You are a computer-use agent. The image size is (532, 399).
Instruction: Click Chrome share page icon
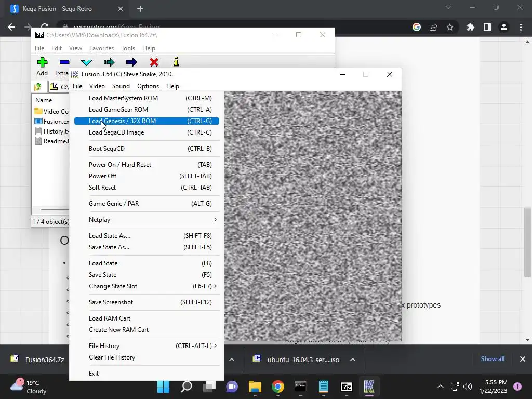coord(433,27)
